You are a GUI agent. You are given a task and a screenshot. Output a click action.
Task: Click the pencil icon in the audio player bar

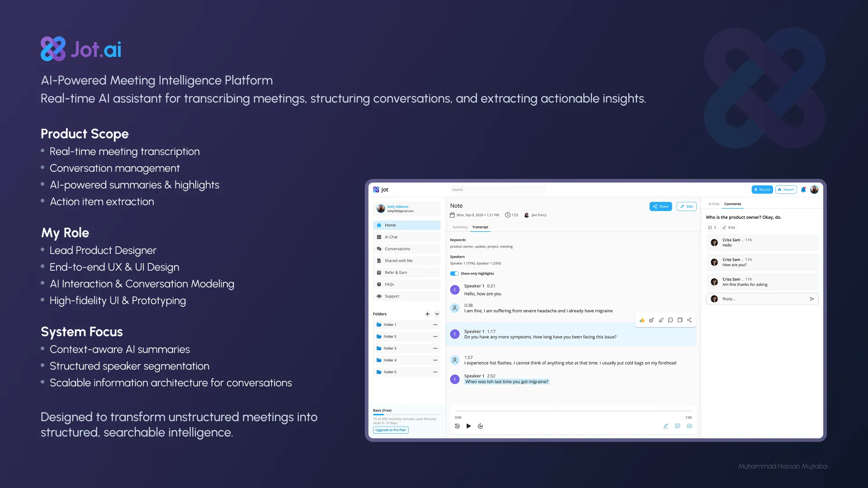click(x=665, y=426)
